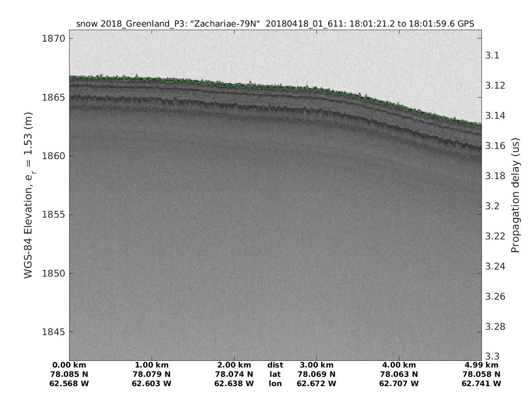Click the 78.069 N latitude label
532x399 pixels.
point(317,374)
